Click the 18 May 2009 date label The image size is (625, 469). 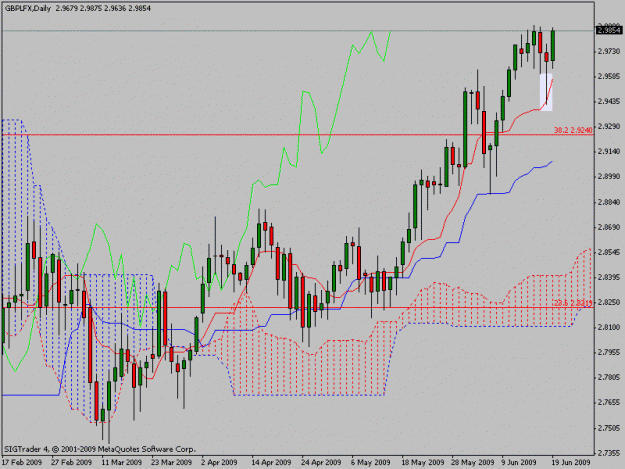coord(423,463)
